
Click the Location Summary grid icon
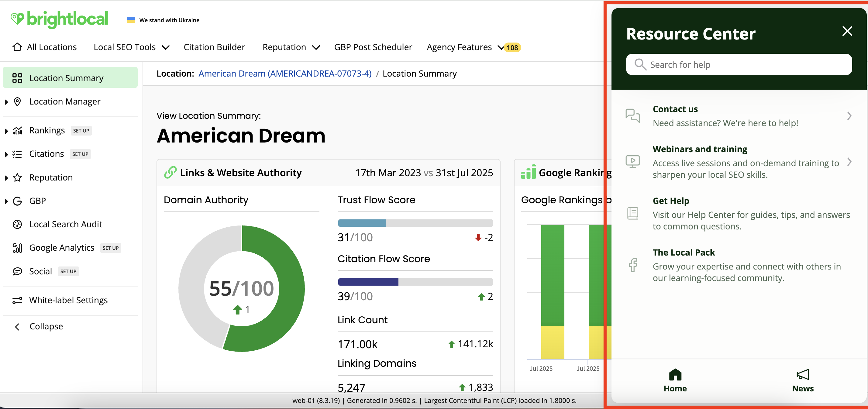[x=17, y=78]
